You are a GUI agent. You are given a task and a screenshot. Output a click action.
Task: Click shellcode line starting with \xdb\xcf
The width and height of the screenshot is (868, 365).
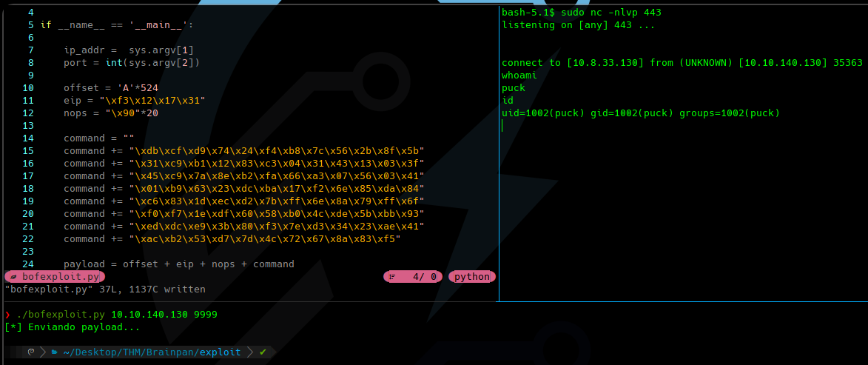pyautogui.click(x=244, y=150)
